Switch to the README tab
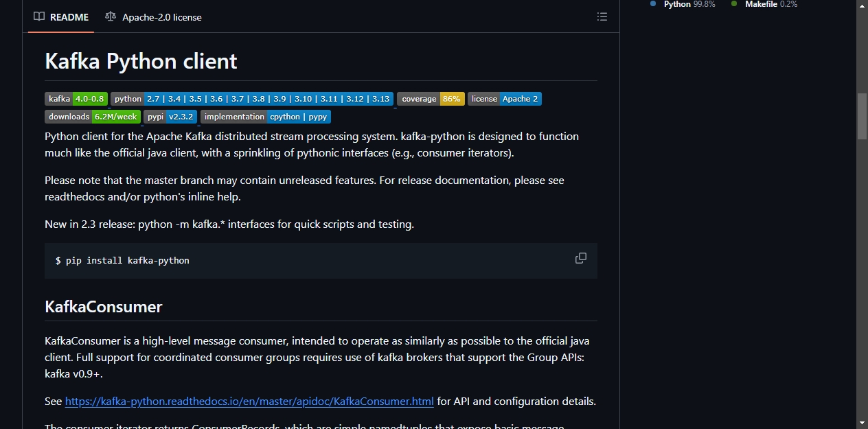The width and height of the screenshot is (868, 429). coord(61,16)
